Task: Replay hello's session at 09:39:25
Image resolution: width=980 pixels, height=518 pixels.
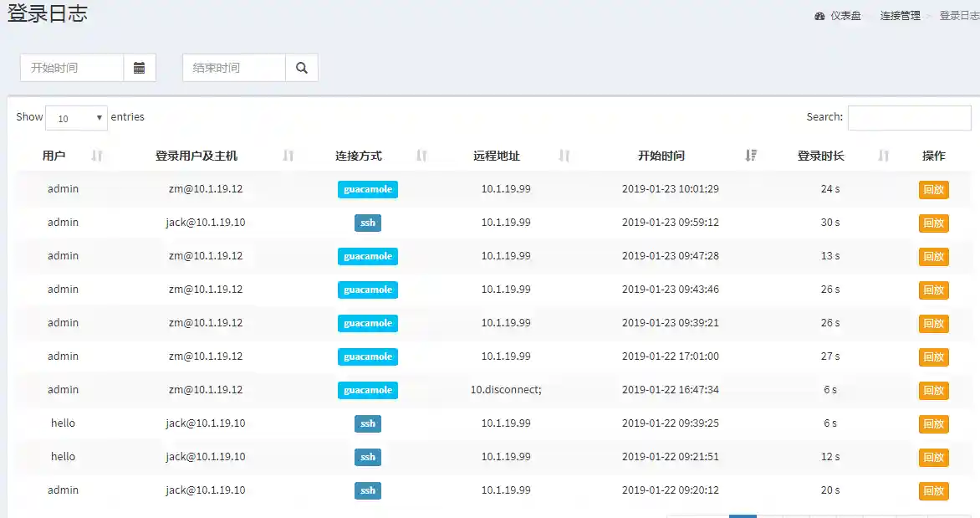Action: click(933, 424)
